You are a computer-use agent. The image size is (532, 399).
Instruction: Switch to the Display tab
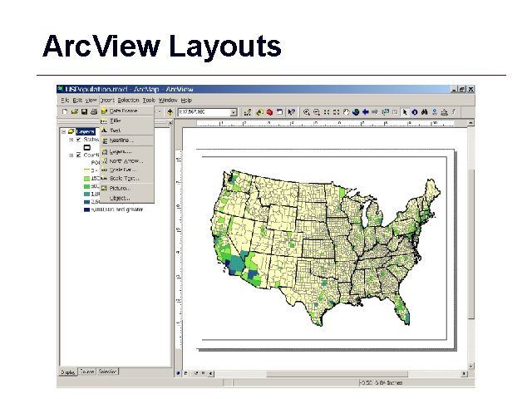point(68,372)
